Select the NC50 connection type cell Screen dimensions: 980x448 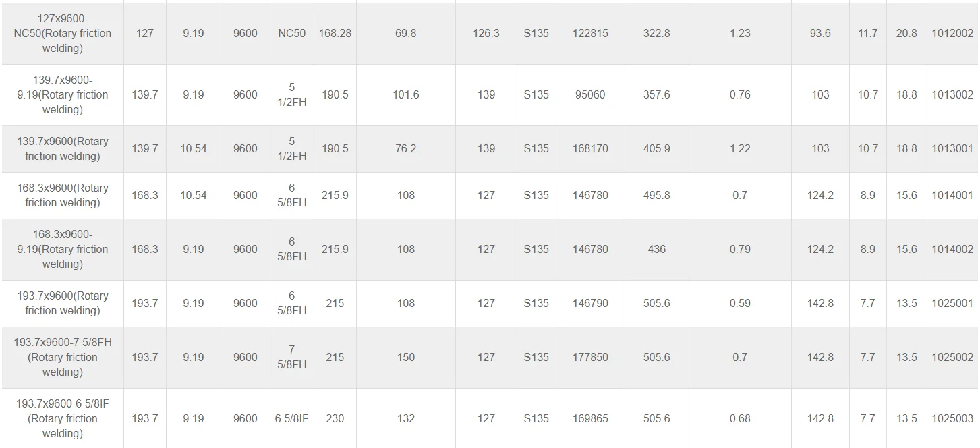pyautogui.click(x=291, y=33)
